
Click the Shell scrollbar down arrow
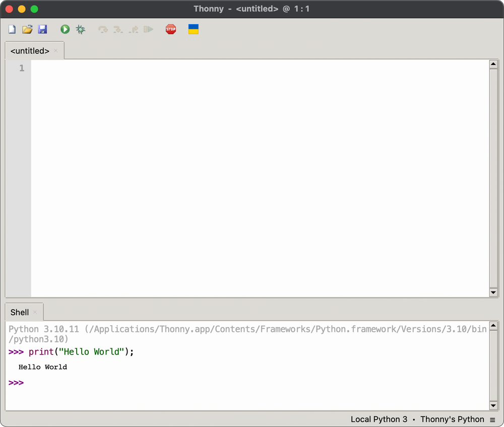(494, 406)
